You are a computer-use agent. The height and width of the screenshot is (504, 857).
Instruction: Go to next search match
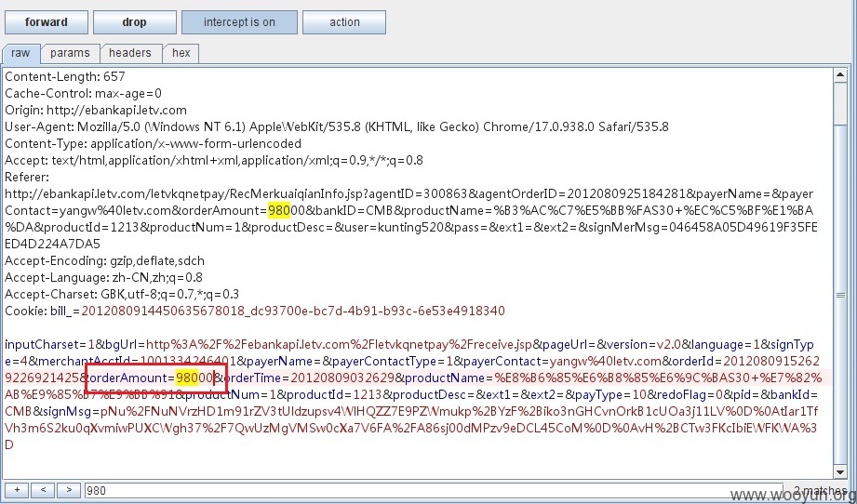pos(69,490)
